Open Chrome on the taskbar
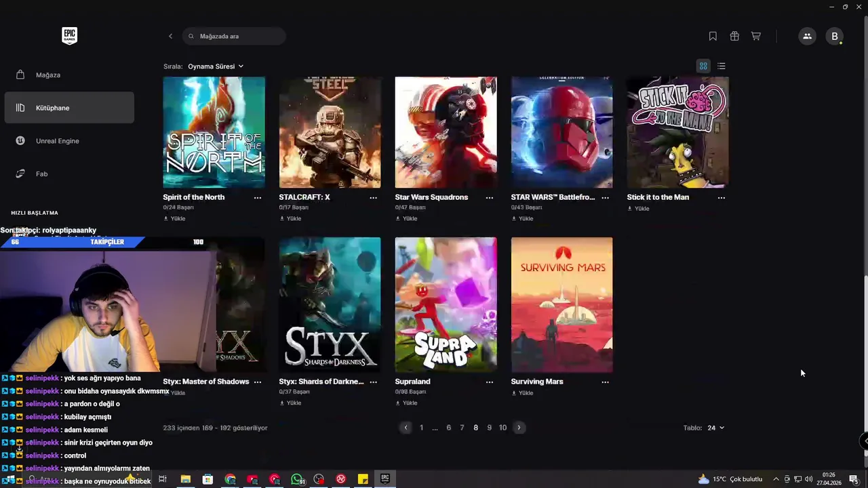 point(230,479)
